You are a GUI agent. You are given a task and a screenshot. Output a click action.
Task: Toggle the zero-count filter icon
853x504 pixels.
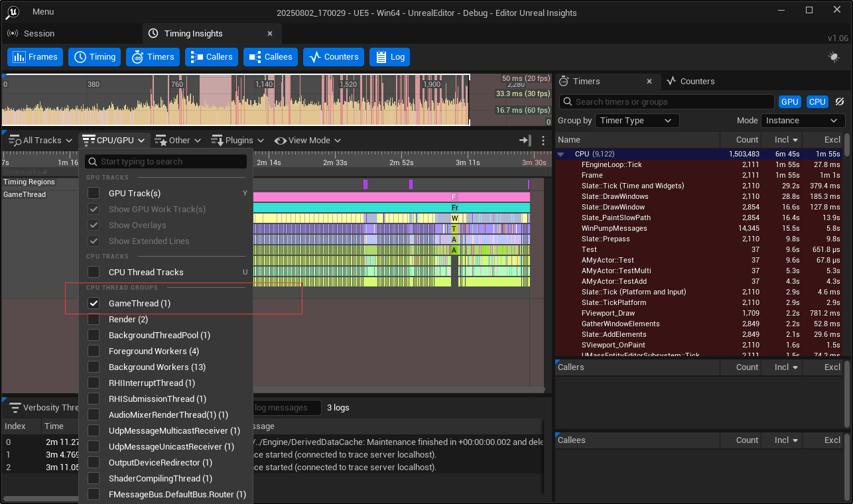tap(839, 102)
